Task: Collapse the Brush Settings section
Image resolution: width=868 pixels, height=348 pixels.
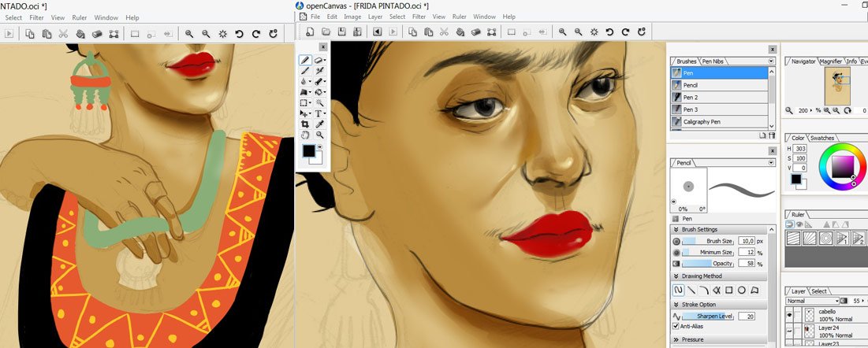Action: coord(676,229)
